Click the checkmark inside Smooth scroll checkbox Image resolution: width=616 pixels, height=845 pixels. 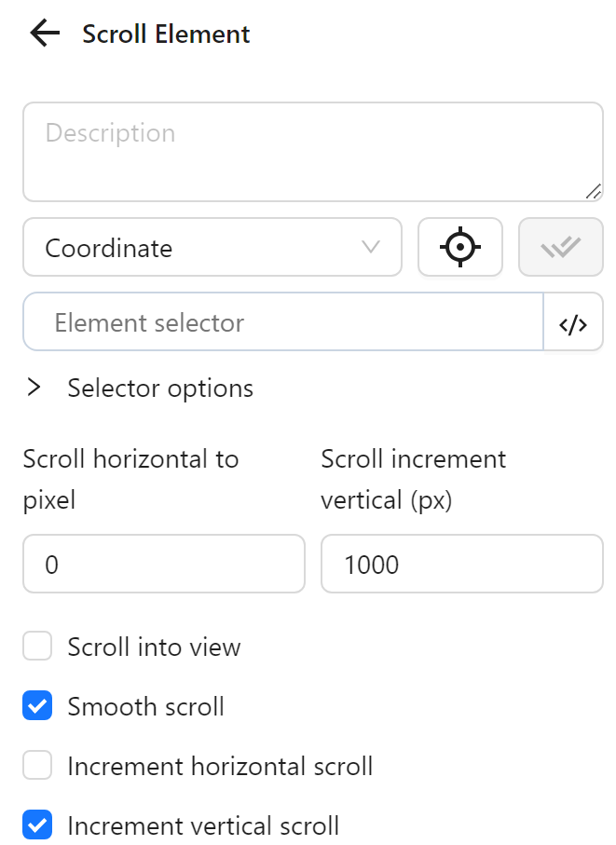tap(37, 706)
